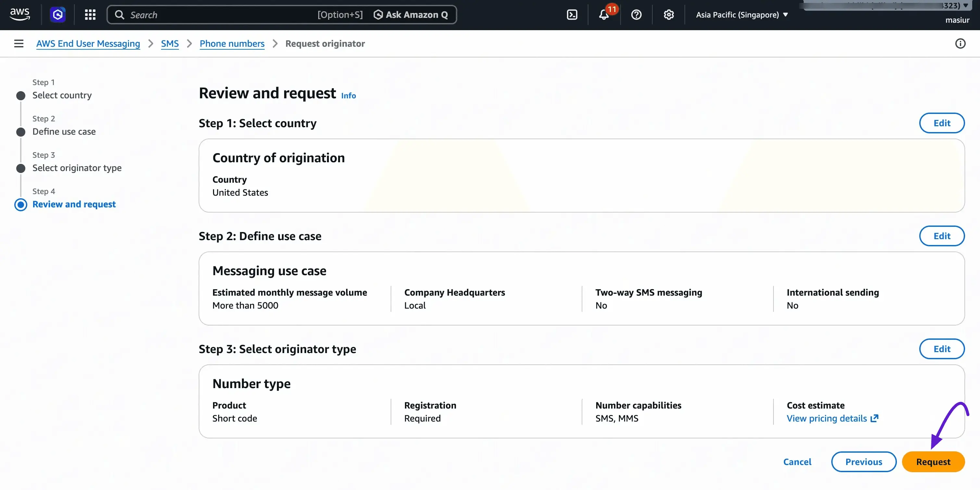Open the masiur account menu

point(957,20)
